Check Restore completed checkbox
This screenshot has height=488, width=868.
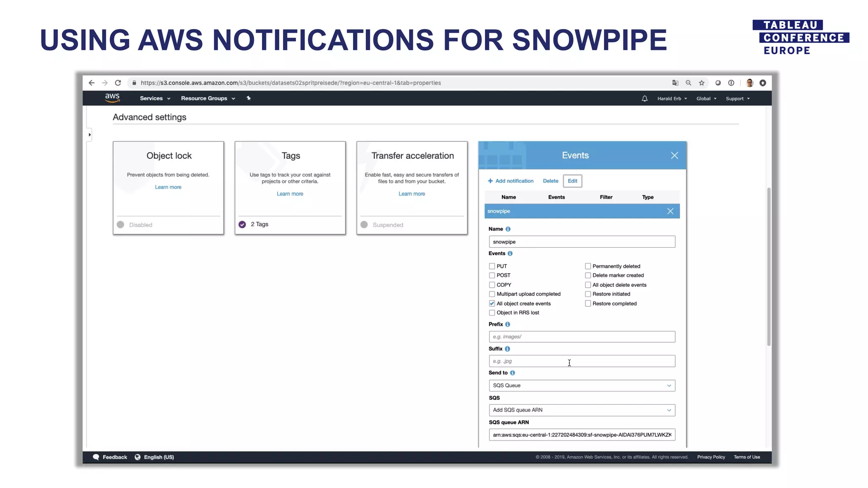click(x=588, y=304)
